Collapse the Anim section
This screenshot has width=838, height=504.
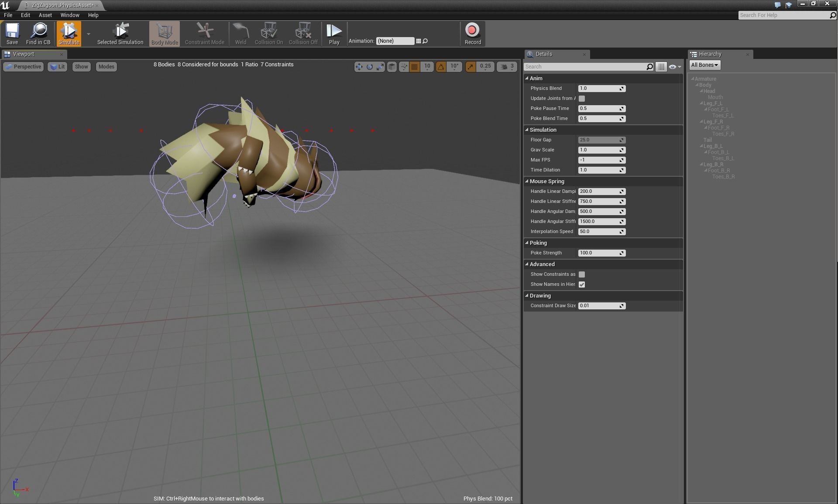pos(527,79)
